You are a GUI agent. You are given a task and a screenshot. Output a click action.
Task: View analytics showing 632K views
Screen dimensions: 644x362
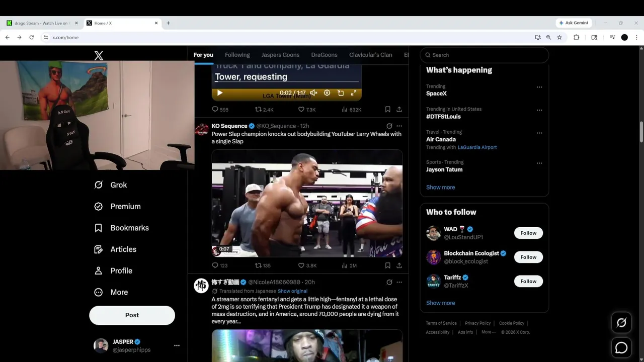pos(351,110)
